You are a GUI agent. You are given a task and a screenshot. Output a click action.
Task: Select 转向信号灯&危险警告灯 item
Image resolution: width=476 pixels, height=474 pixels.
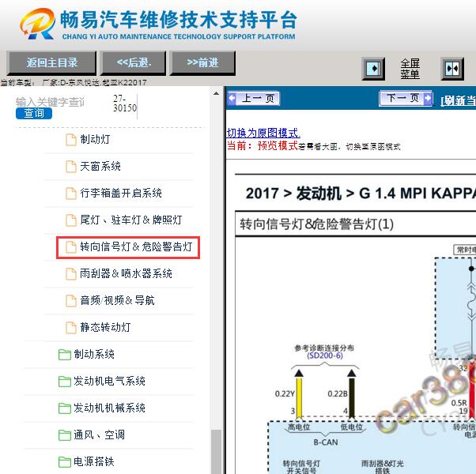point(136,246)
